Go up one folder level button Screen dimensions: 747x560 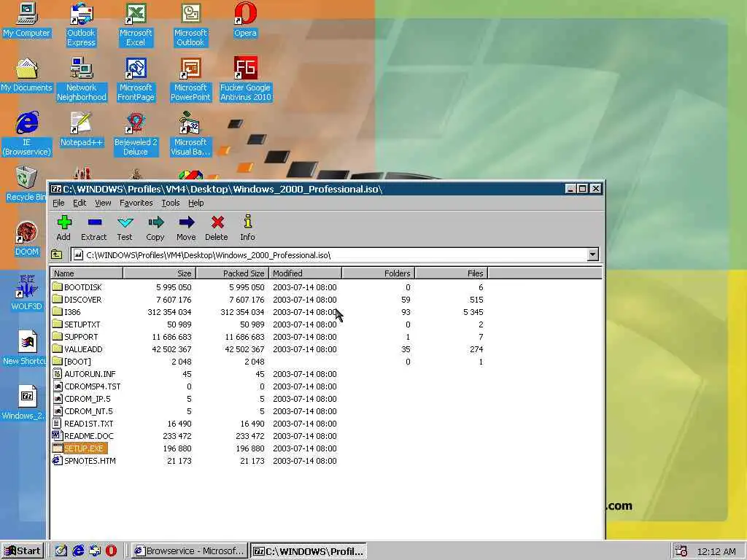57,254
